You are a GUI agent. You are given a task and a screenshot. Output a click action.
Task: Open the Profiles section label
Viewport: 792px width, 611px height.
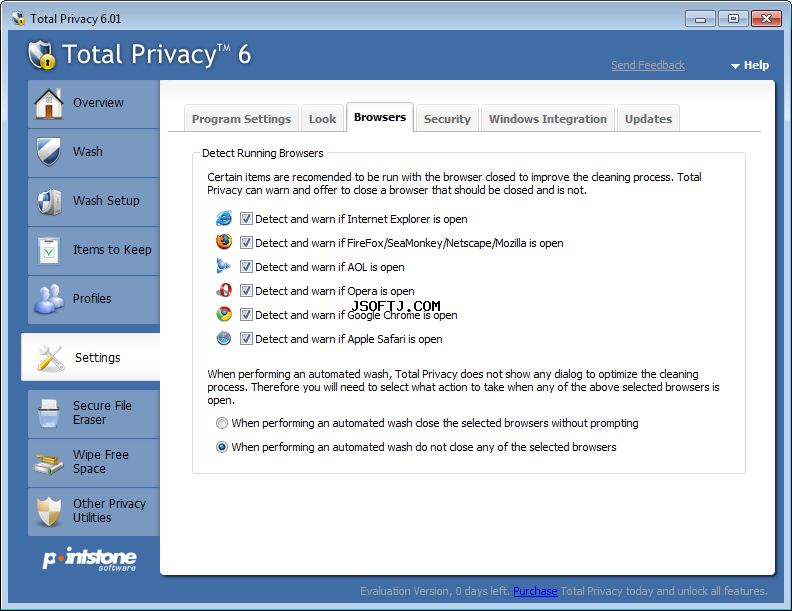[92, 299]
